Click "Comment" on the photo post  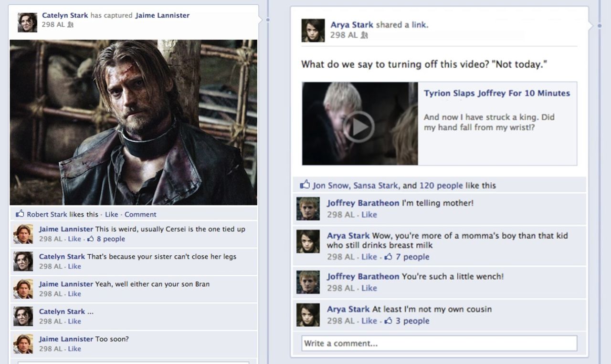point(140,214)
